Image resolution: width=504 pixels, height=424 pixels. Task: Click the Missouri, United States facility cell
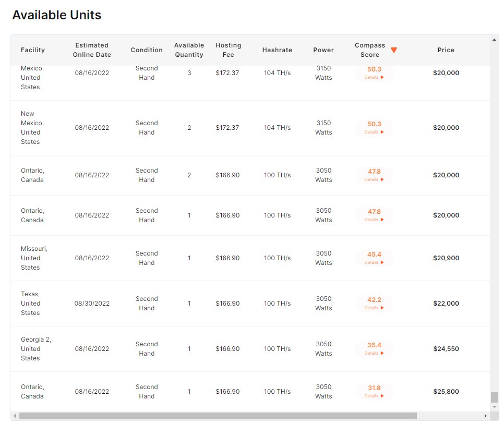[x=34, y=258]
